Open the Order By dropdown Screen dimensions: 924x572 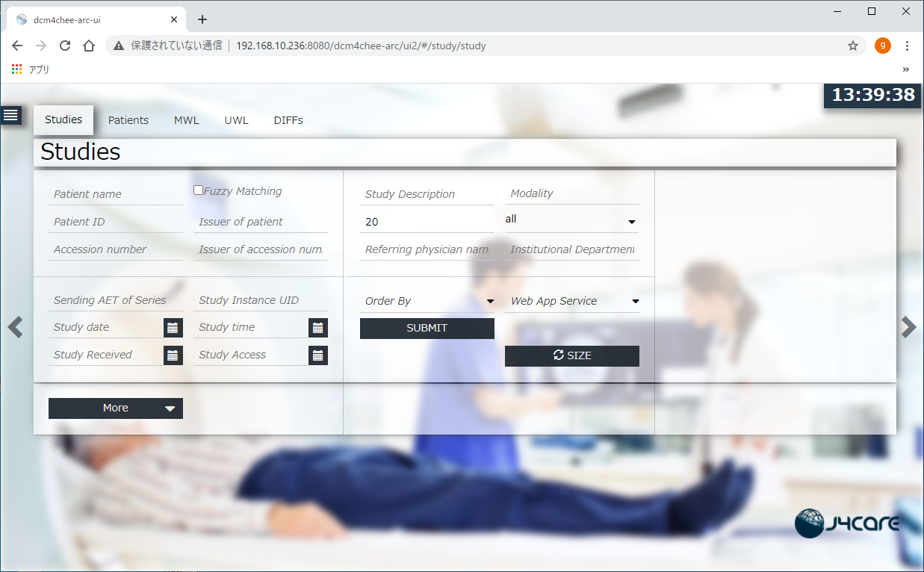(x=427, y=301)
